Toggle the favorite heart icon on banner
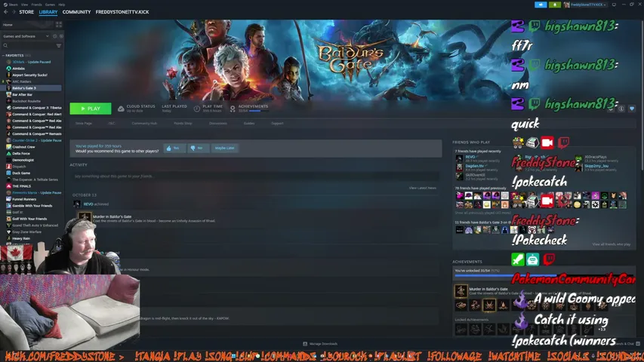This screenshot has width=644, height=362. point(632,109)
